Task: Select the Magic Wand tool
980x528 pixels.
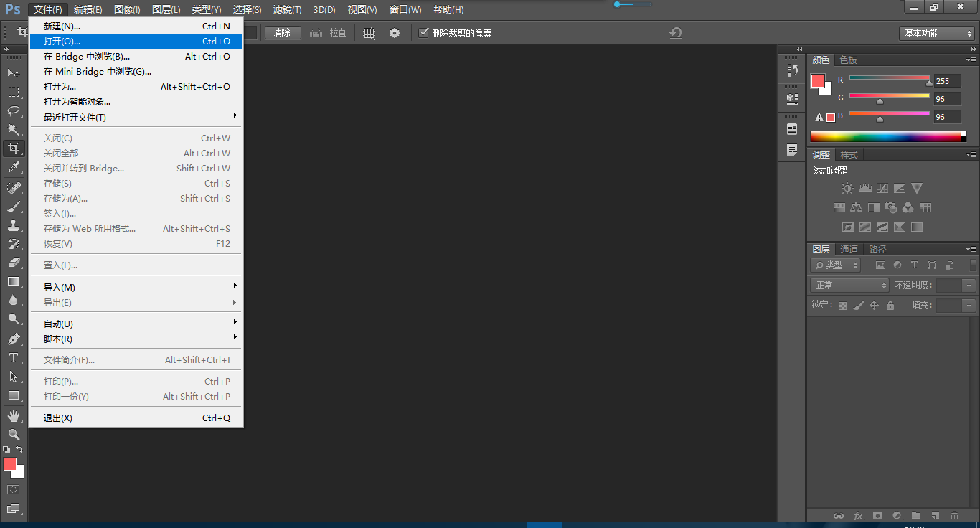Action: (x=14, y=130)
